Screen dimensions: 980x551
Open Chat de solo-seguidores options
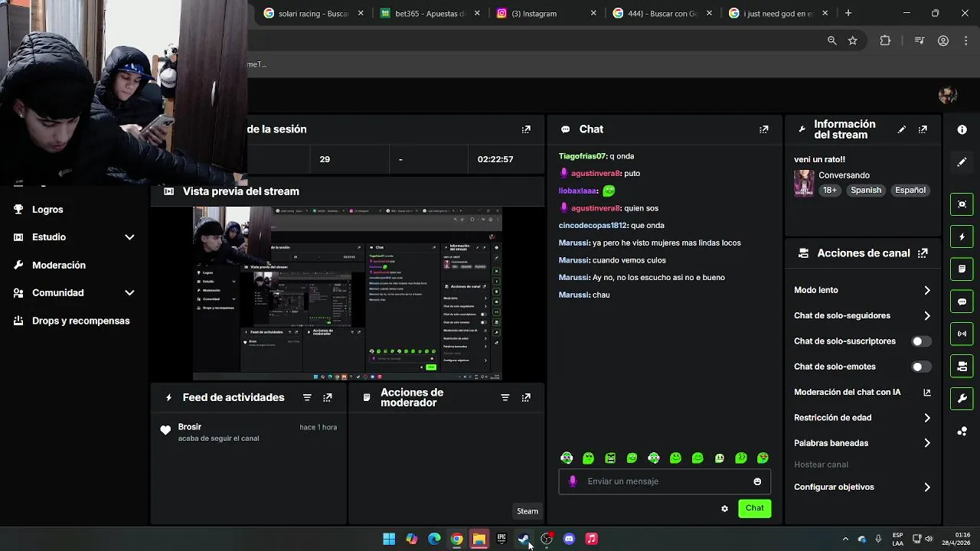(863, 316)
